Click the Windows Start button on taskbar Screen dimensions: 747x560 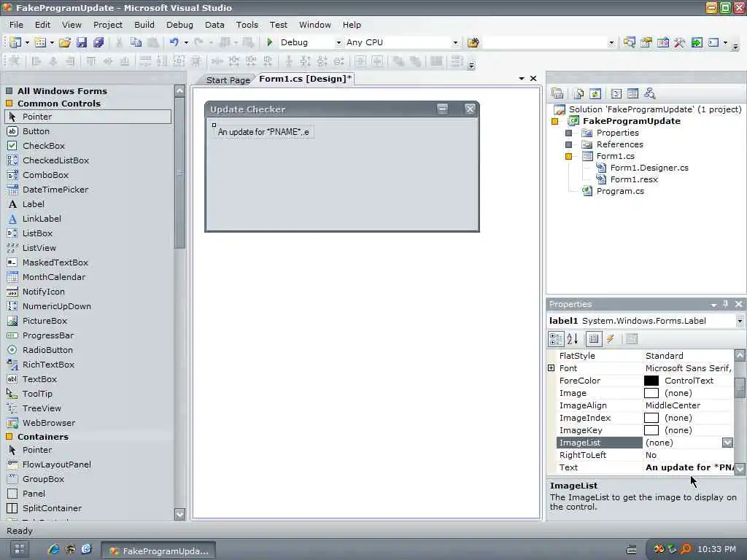pos(19,549)
